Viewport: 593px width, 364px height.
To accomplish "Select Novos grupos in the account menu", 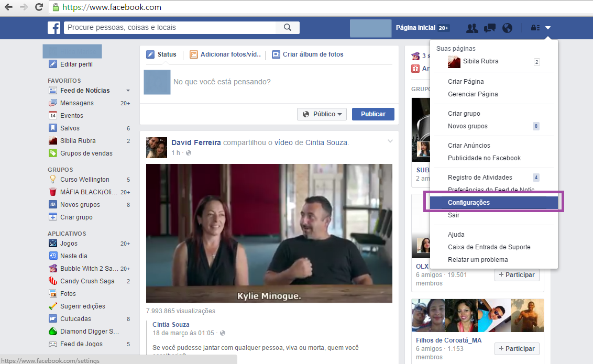I will (467, 126).
